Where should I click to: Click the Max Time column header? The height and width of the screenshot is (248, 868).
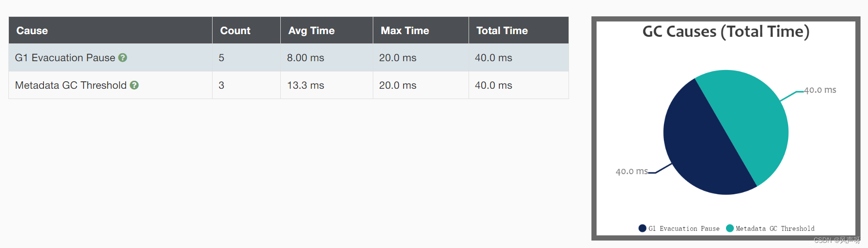[x=405, y=30]
